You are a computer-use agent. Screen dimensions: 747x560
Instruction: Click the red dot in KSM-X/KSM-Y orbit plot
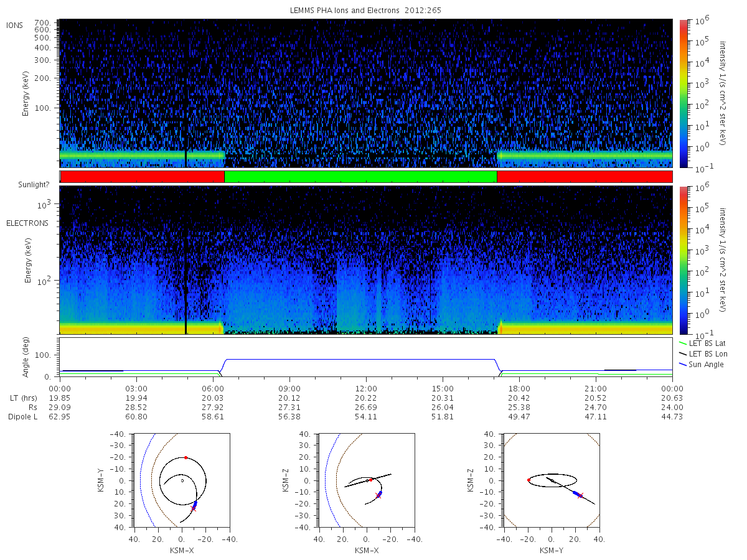point(186,457)
